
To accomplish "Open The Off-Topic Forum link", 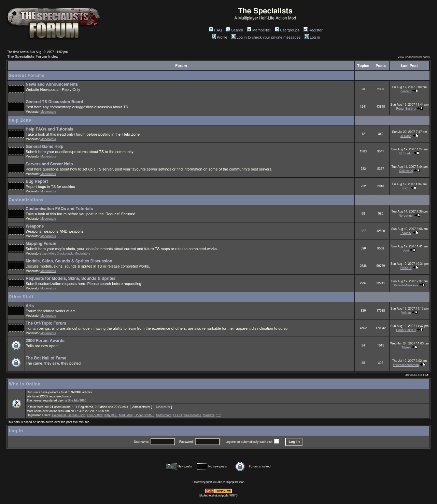I will [46, 323].
